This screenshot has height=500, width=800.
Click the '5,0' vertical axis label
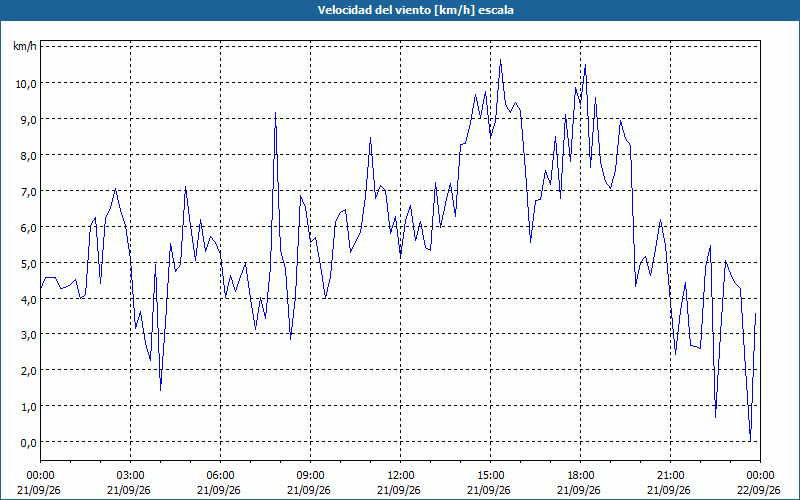coord(28,263)
